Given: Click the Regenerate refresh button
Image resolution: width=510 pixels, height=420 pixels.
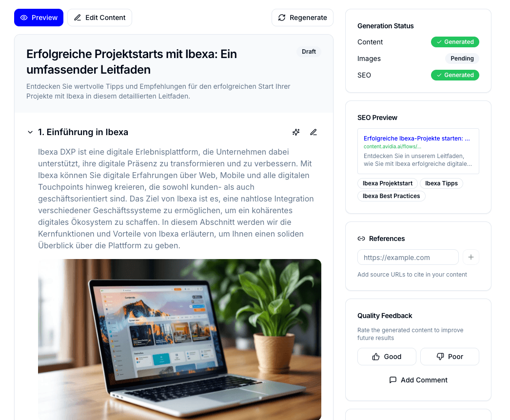Looking at the screenshot, I should [x=302, y=18].
